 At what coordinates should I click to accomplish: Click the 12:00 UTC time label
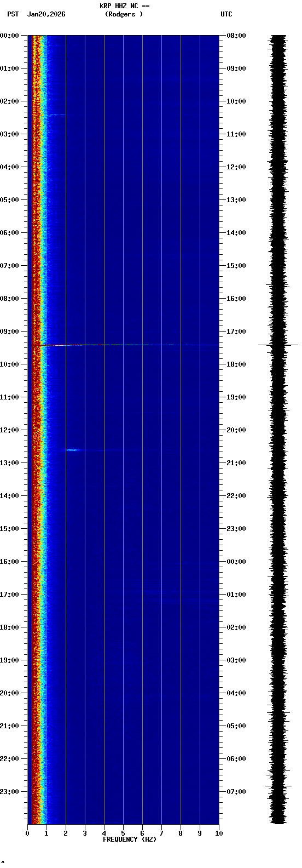[x=236, y=167]
